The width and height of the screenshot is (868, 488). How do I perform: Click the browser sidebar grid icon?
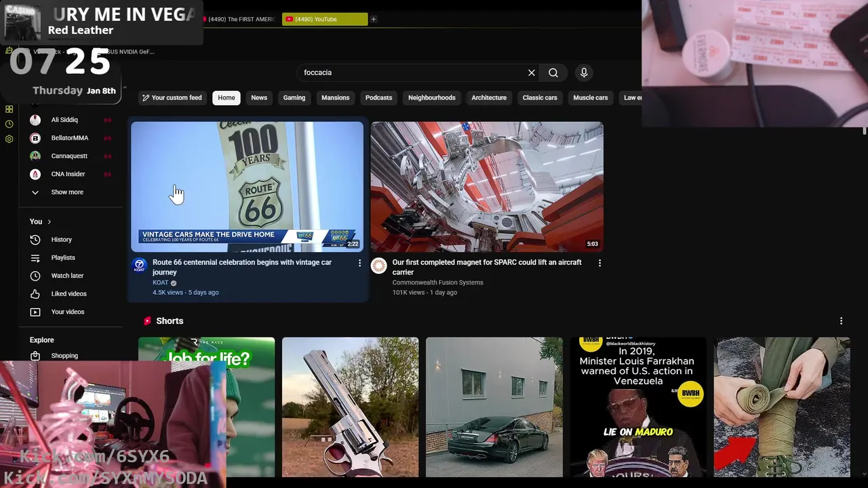pos(9,109)
